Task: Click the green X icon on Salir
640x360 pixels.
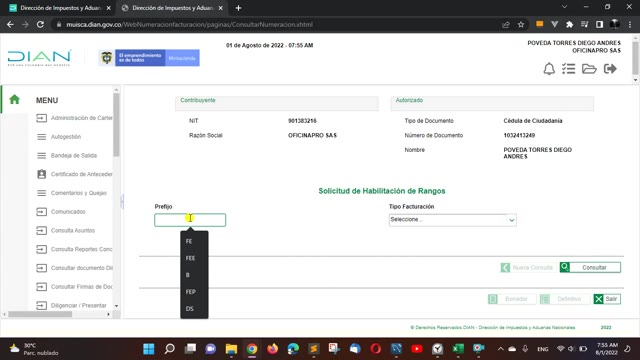Action: click(598, 299)
